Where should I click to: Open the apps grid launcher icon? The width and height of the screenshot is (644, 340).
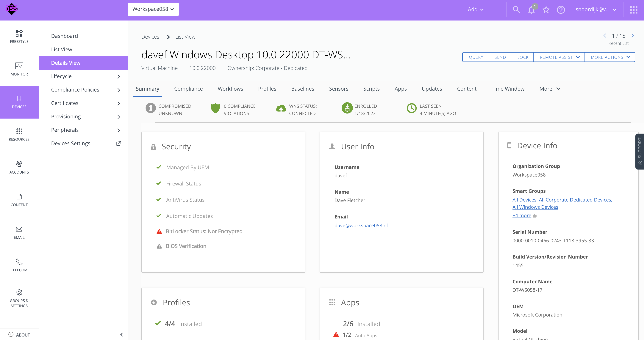[x=634, y=10]
